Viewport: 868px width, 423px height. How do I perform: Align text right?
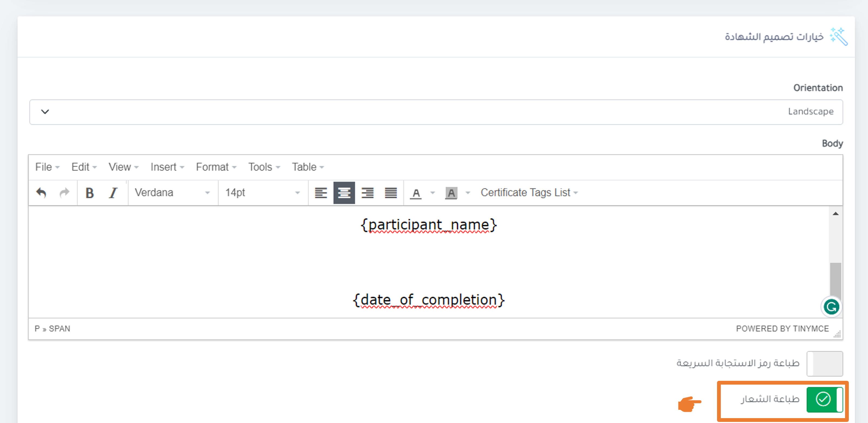pos(367,193)
